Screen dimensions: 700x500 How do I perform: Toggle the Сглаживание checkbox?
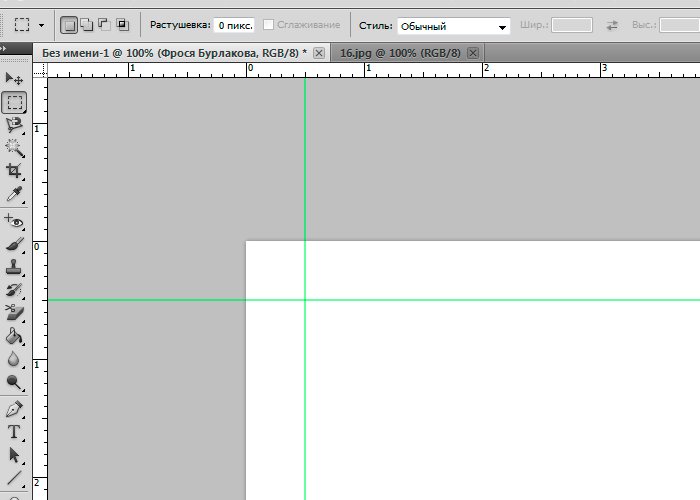tap(268, 24)
